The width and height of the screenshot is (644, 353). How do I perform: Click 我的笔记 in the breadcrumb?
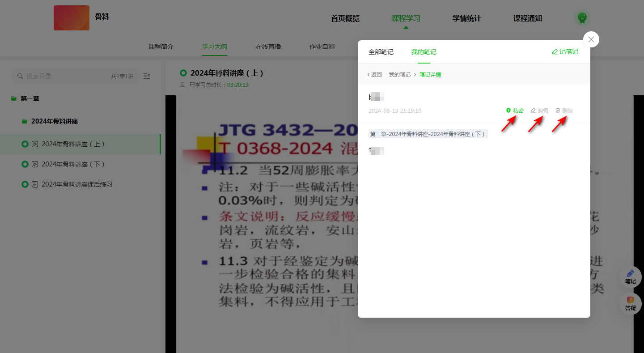tap(399, 75)
